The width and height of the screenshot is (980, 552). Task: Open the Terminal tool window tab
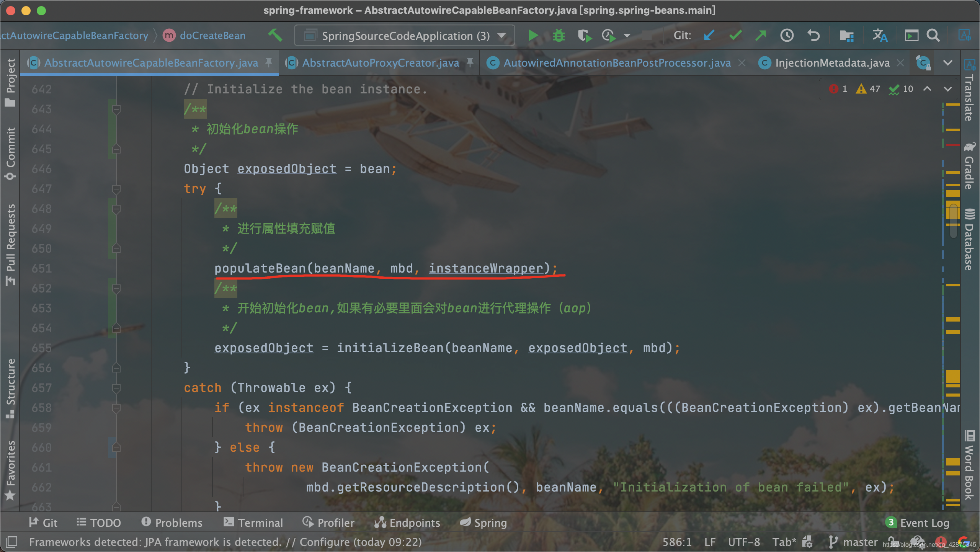click(x=253, y=523)
